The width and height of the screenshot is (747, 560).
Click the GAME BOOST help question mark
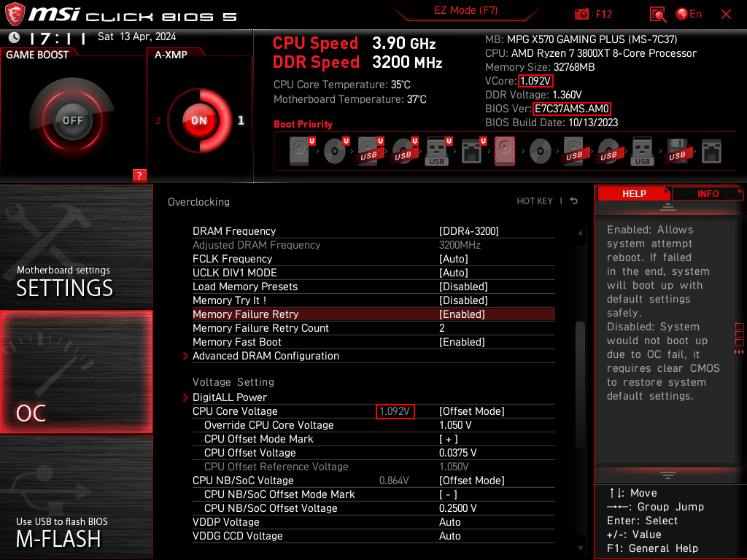point(139,175)
